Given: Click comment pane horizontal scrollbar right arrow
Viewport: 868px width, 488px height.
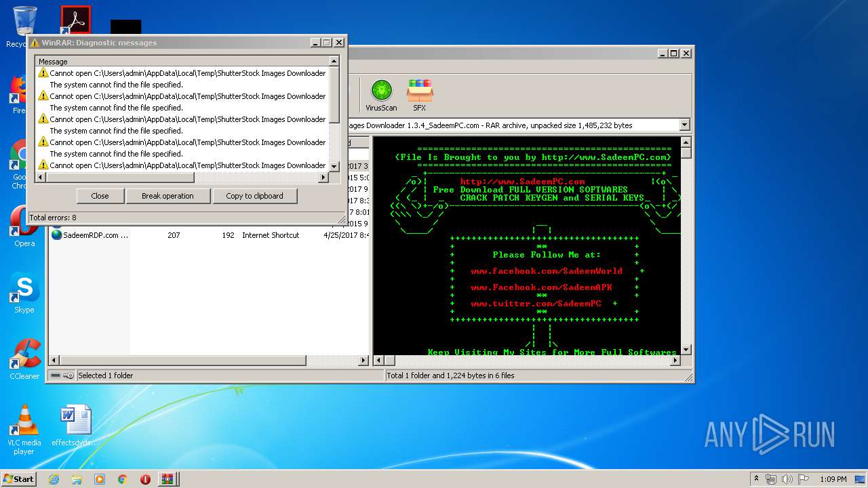Looking at the screenshot, I should (x=675, y=361).
